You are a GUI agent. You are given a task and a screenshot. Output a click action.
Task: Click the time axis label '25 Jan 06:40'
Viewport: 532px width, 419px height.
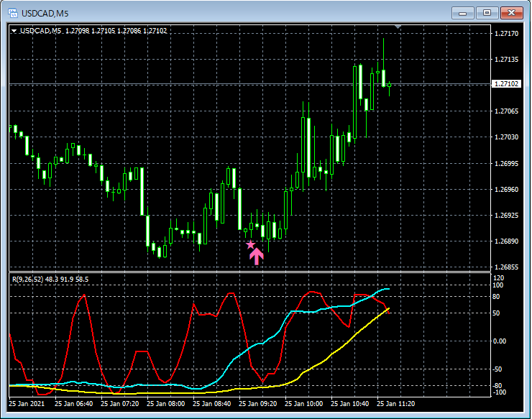pos(73,404)
